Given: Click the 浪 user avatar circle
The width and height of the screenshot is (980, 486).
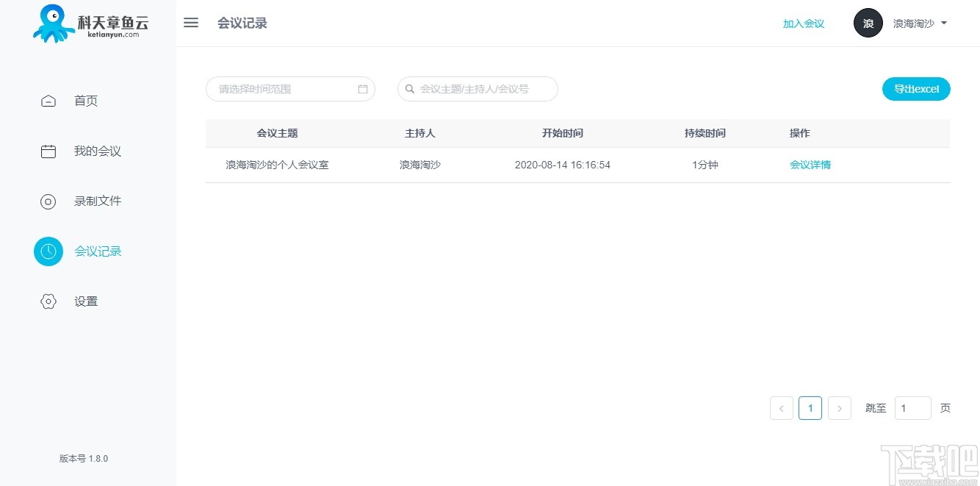Looking at the screenshot, I should click(868, 23).
